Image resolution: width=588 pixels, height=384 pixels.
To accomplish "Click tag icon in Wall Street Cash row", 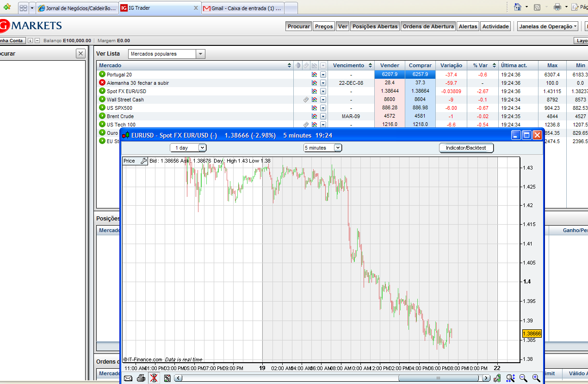I will pyautogui.click(x=306, y=100).
